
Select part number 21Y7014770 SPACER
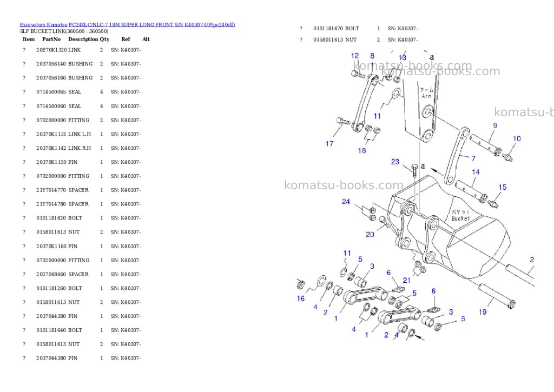click(63, 190)
